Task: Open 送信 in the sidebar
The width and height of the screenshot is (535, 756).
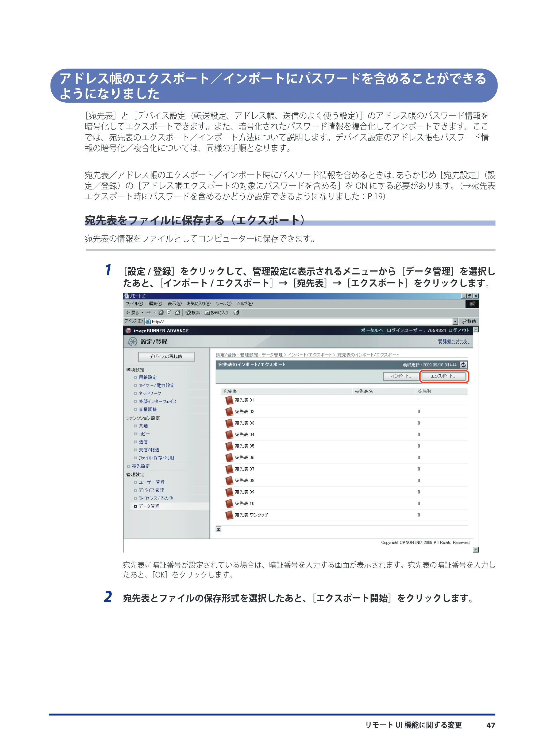Action: pyautogui.click(x=143, y=442)
